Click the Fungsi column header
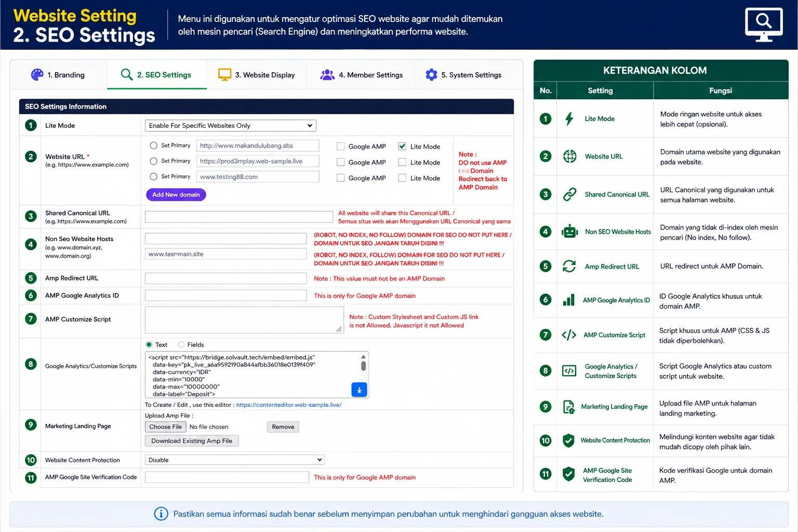798x532 pixels. click(721, 90)
